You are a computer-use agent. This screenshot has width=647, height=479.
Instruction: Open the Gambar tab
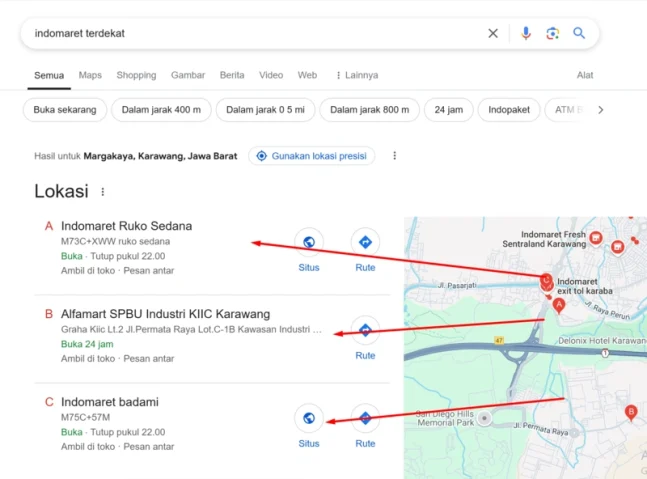[x=188, y=75]
